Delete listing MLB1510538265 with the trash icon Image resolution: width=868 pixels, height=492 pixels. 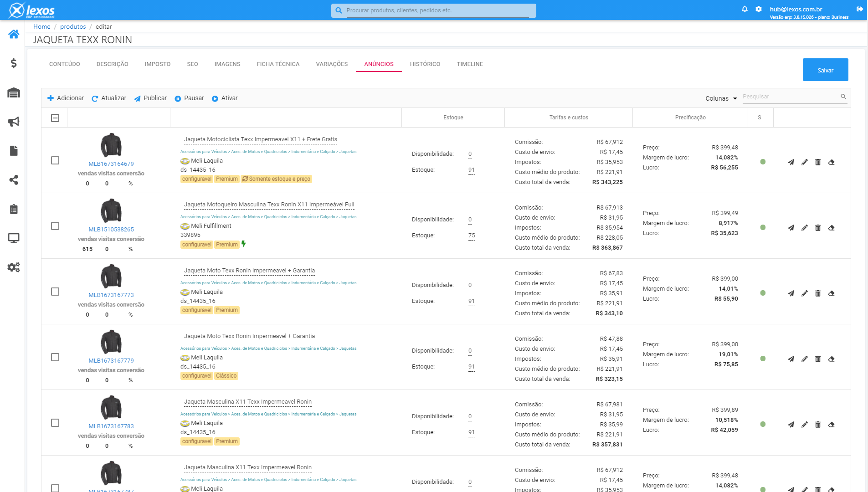[x=818, y=228]
